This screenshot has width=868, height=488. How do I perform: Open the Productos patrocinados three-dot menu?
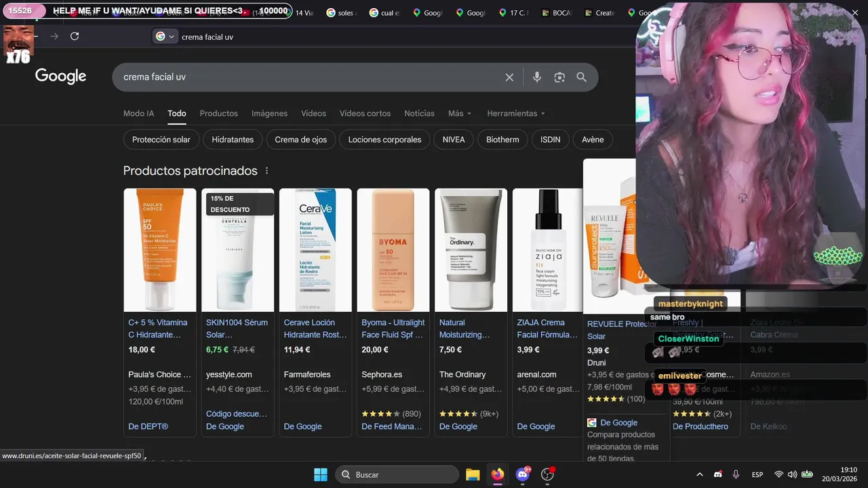pyautogui.click(x=267, y=171)
